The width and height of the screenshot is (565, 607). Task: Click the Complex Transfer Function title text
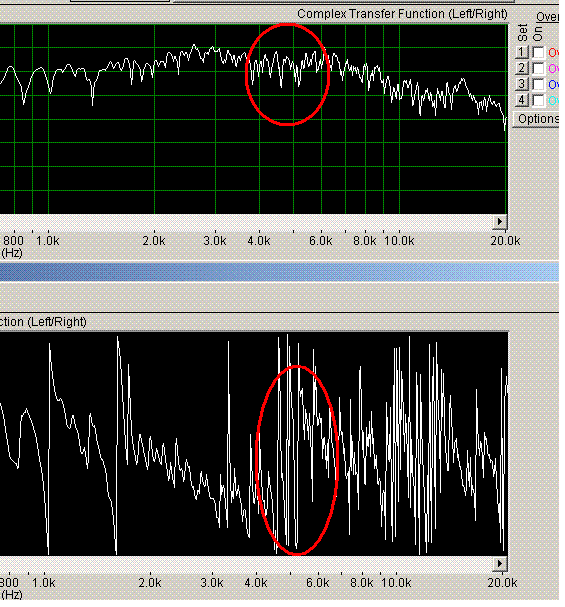pyautogui.click(x=402, y=14)
